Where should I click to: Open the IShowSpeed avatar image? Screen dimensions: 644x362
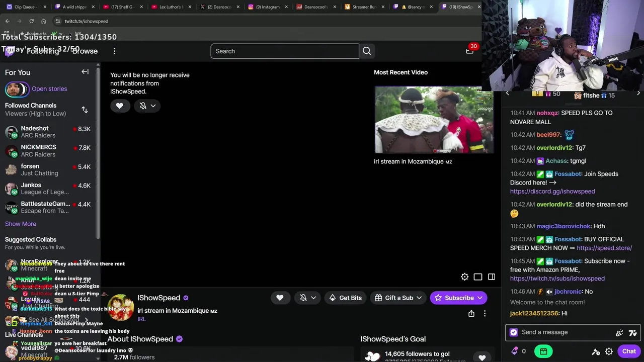121,307
